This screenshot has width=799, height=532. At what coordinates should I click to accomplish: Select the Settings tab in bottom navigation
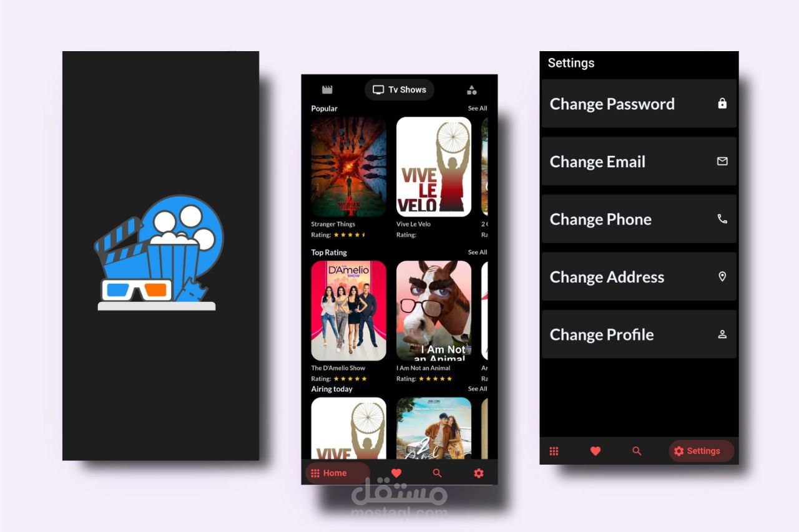pos(702,451)
